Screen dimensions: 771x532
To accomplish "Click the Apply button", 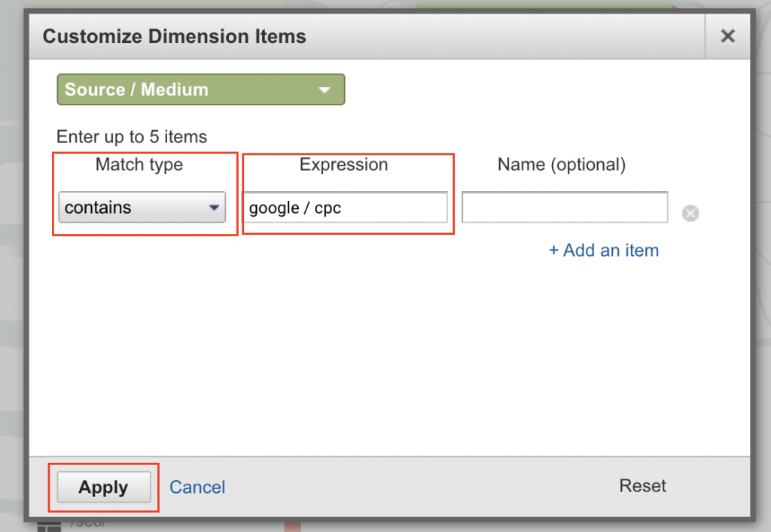I will [x=104, y=487].
